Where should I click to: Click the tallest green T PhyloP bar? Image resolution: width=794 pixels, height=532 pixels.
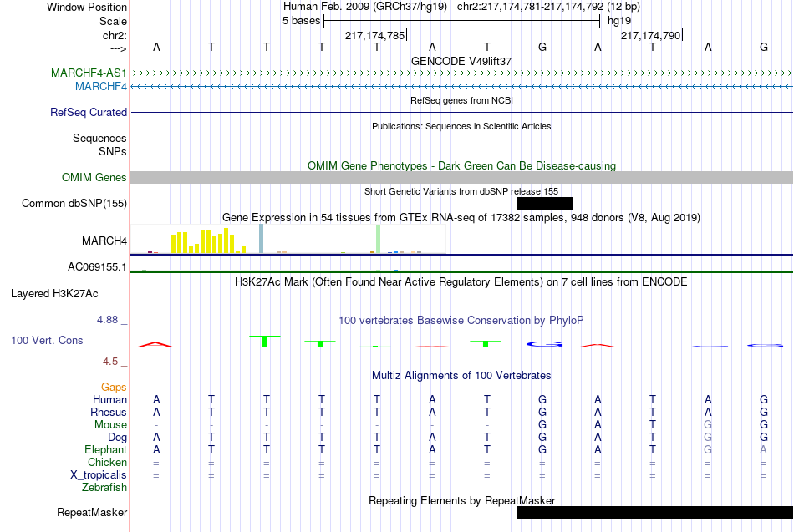coord(265,342)
